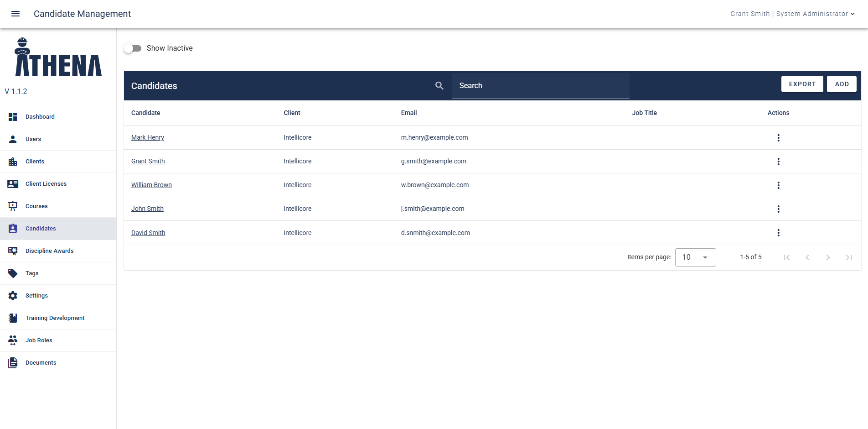The height and width of the screenshot is (429, 868).
Task: Click the 1-5 of 5 range label
Action: pos(751,257)
